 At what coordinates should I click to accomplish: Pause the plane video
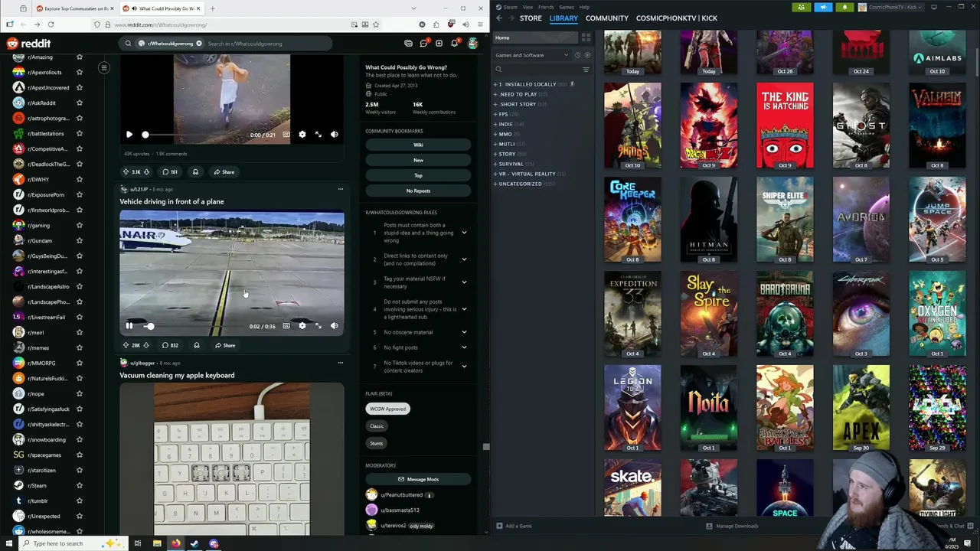click(129, 326)
